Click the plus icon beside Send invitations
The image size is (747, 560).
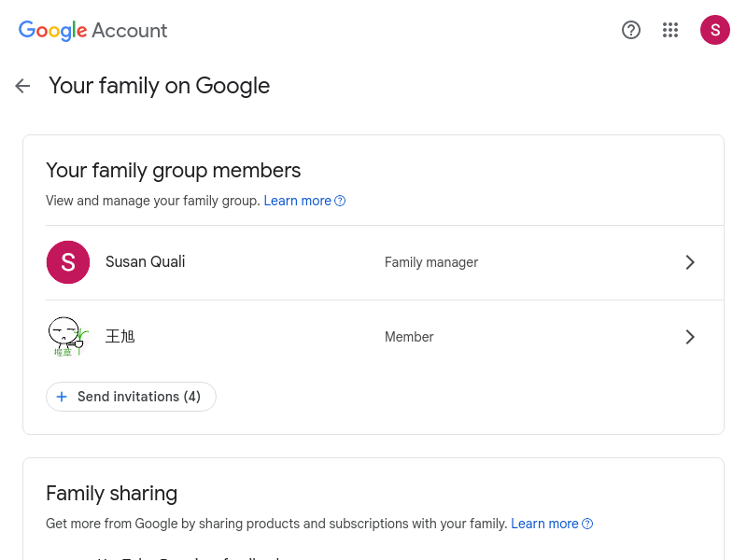point(62,397)
